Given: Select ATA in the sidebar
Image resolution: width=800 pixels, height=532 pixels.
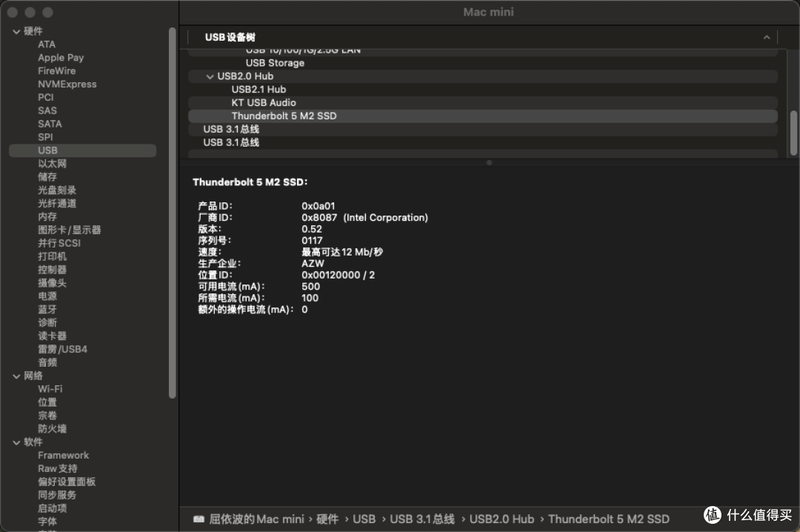Looking at the screenshot, I should [47, 44].
